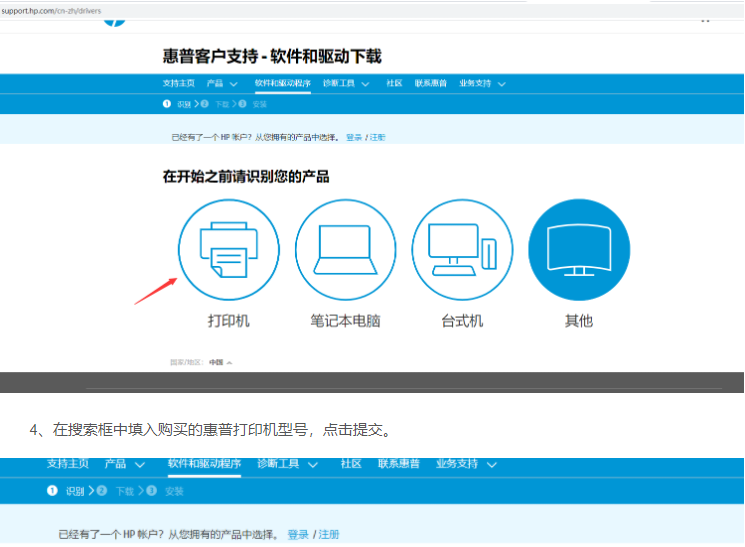Click 注册 link in lower account banner
Viewport: 745px width, 547px height.
tap(329, 535)
